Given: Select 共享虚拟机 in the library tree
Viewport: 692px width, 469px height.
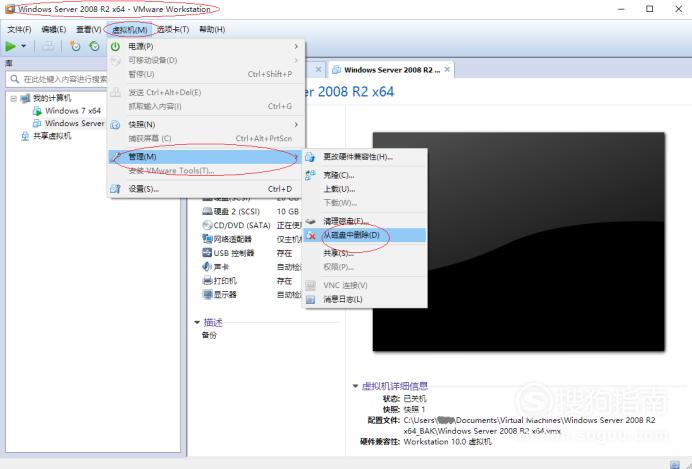Looking at the screenshot, I should (x=52, y=136).
